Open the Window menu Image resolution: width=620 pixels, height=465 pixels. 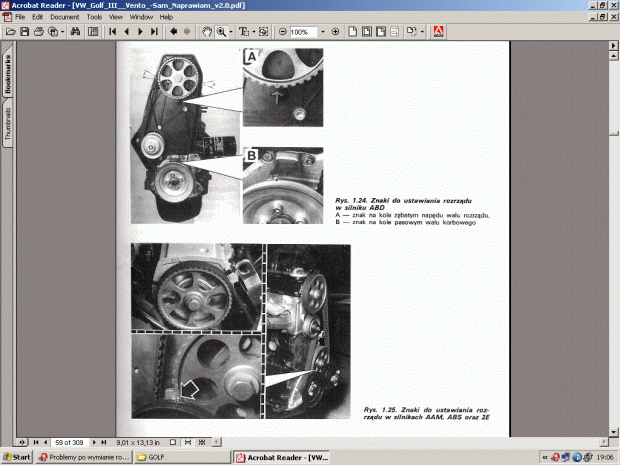pyautogui.click(x=141, y=17)
